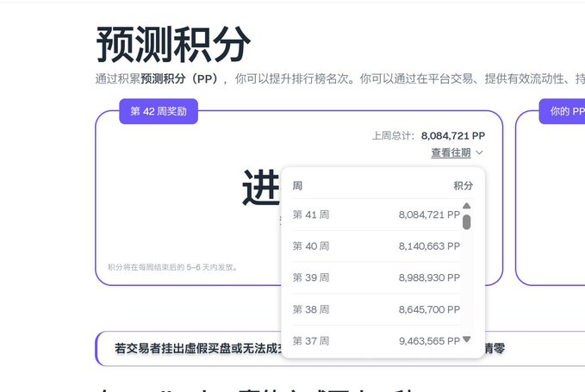This screenshot has width=585, height=392.
Task: Click the 积分 column header
Action: click(x=463, y=185)
